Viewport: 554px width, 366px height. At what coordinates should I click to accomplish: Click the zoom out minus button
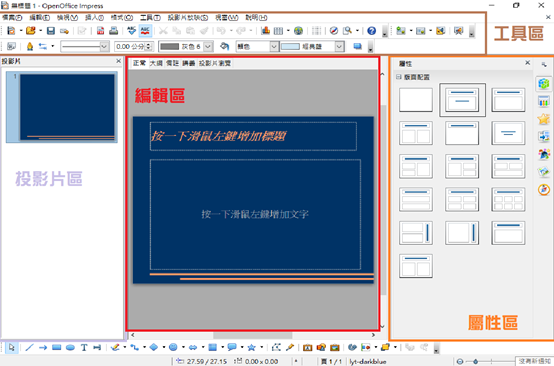[x=459, y=361]
